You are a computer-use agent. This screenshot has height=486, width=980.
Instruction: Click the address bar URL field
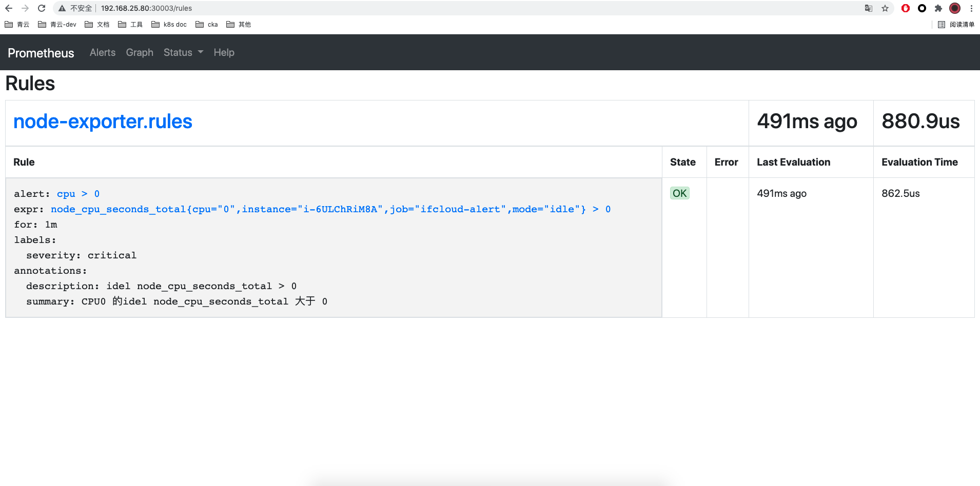pyautogui.click(x=359, y=8)
